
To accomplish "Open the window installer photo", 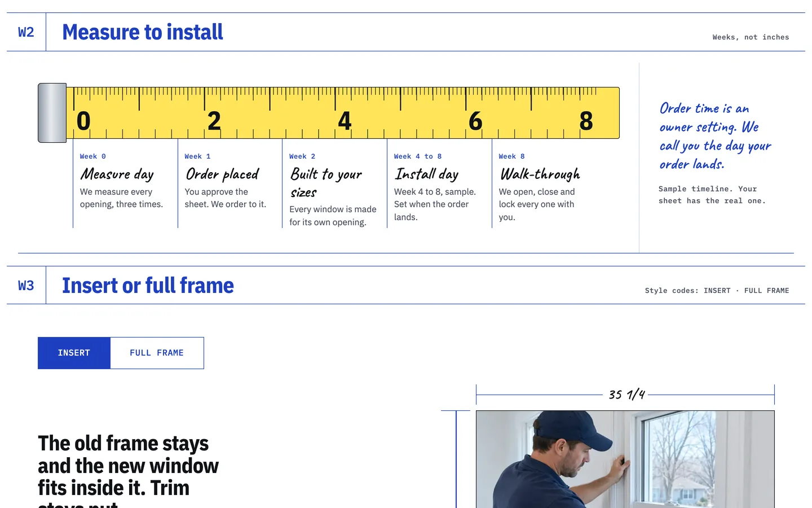I will (625, 459).
